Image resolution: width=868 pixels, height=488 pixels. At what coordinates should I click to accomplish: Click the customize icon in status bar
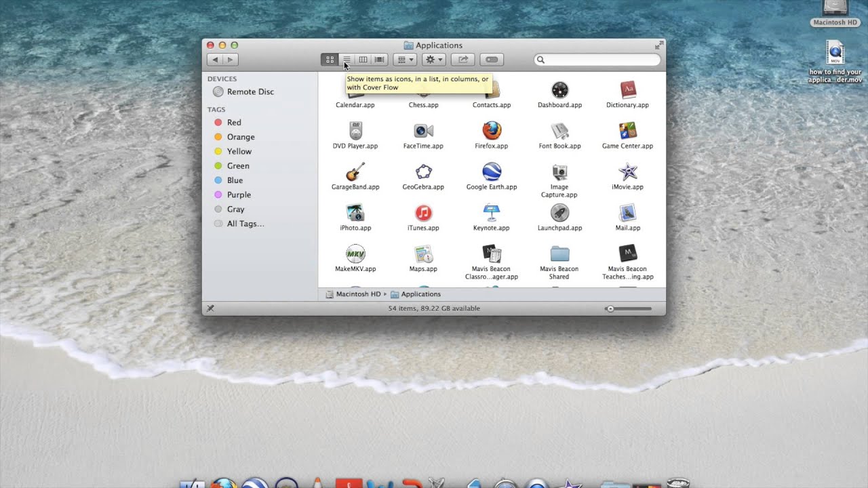click(x=210, y=308)
